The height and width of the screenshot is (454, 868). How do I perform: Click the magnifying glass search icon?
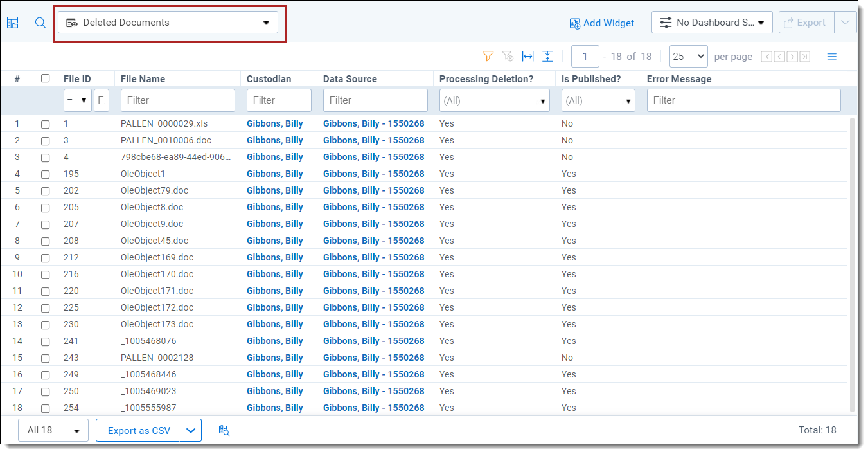[40, 23]
